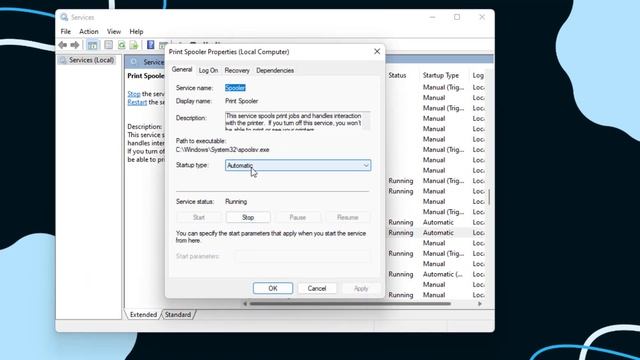Toggle the Show/Hide Console Tree toolbar icon
Viewport: 640px width, 360px height.
coord(93,45)
